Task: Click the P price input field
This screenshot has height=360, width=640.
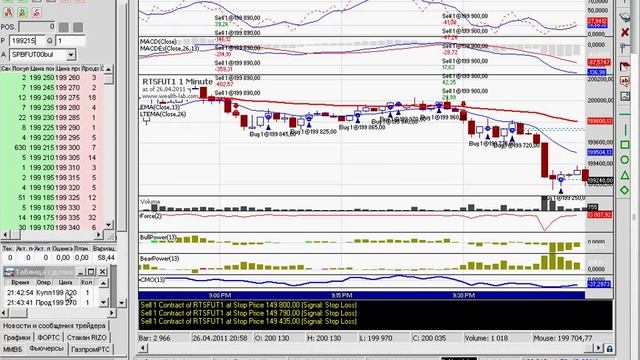Action: click(x=27, y=40)
